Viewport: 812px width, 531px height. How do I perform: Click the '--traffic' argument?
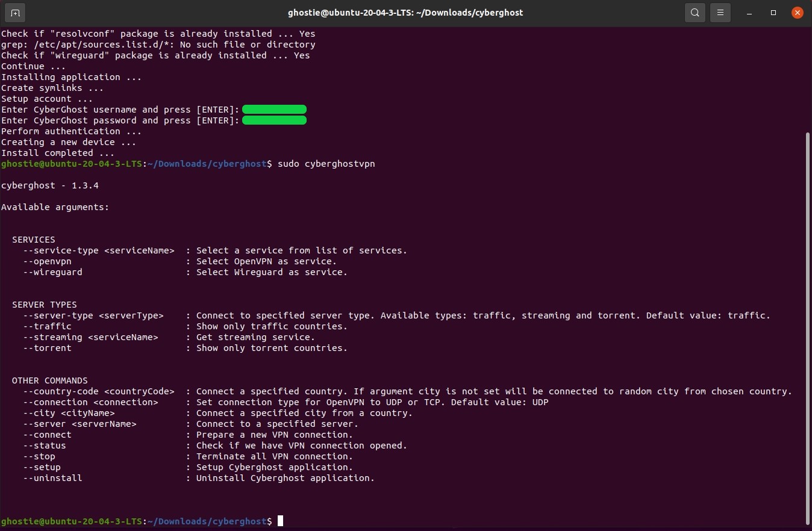pyautogui.click(x=48, y=326)
